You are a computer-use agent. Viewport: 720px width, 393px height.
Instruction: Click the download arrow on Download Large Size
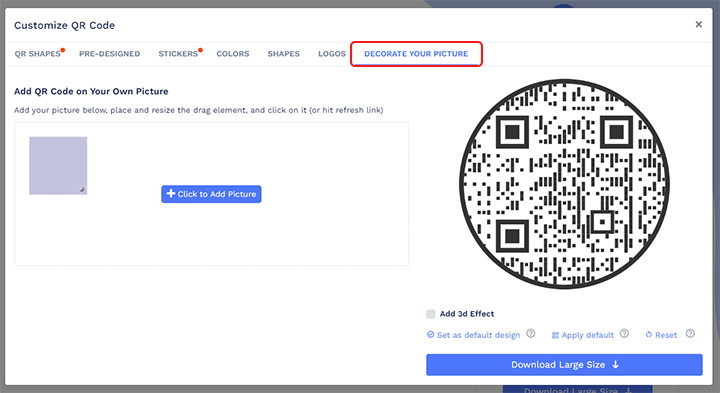point(616,365)
